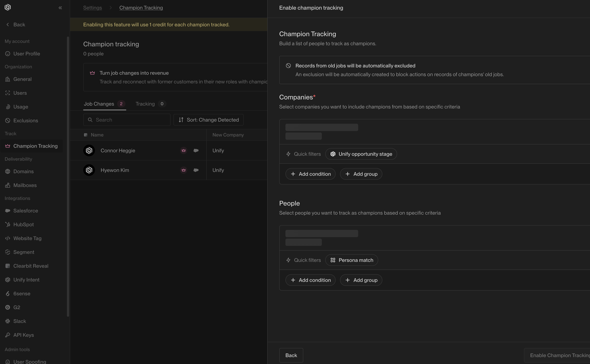The image size is (590, 364).
Task: Add group in the People section
Action: click(361, 280)
